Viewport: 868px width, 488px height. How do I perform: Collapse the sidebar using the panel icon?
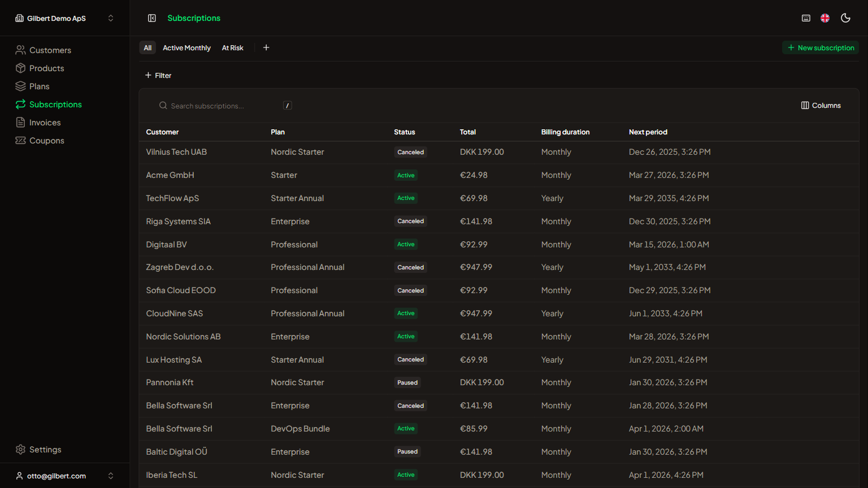pyautogui.click(x=152, y=18)
